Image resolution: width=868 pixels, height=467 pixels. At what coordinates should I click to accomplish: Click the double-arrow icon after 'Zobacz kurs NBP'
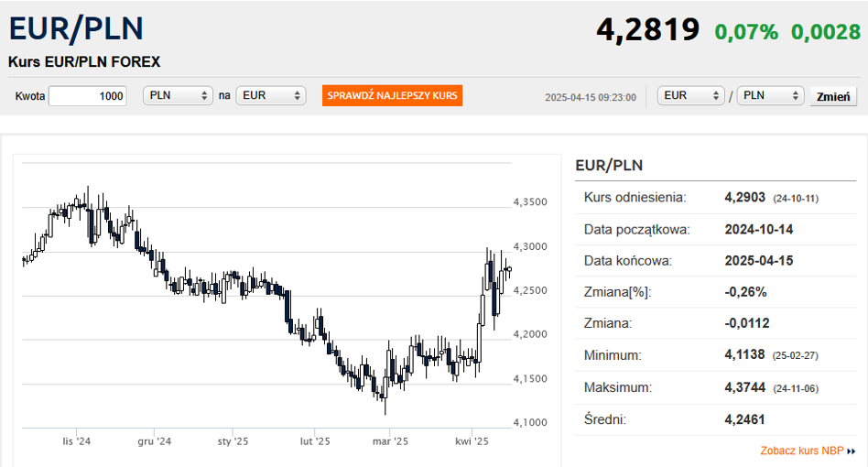(x=852, y=451)
